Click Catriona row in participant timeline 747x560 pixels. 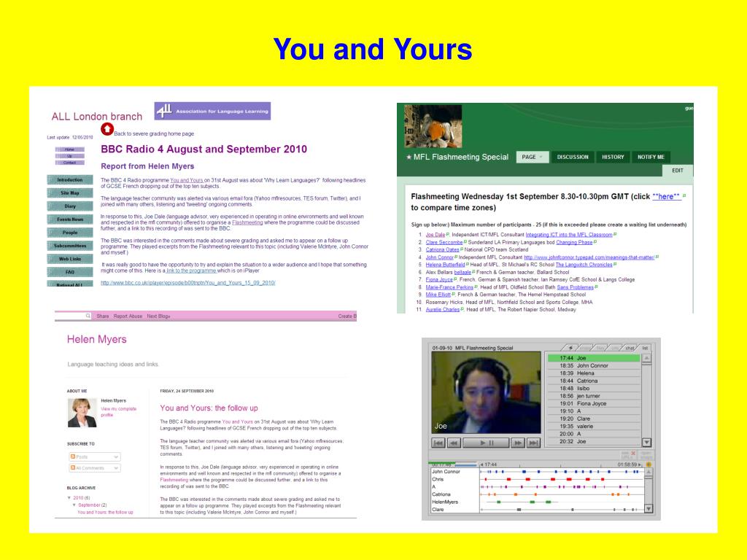pyautogui.click(x=536, y=494)
